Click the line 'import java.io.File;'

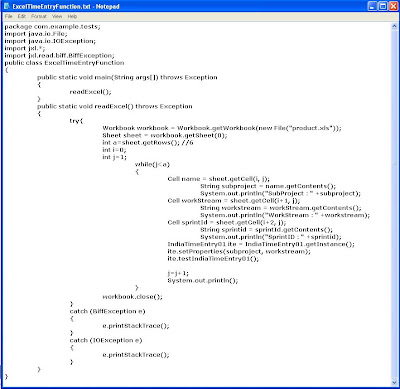[36, 34]
